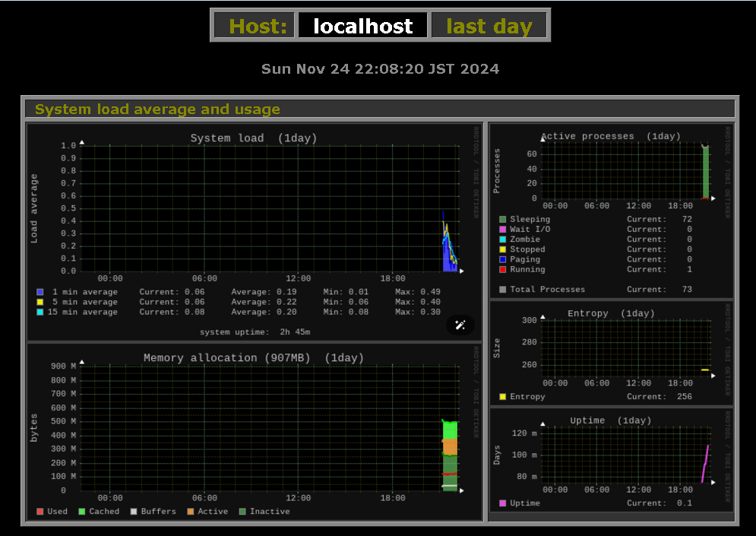Click the cyan 15 min average swatch

coord(40,312)
